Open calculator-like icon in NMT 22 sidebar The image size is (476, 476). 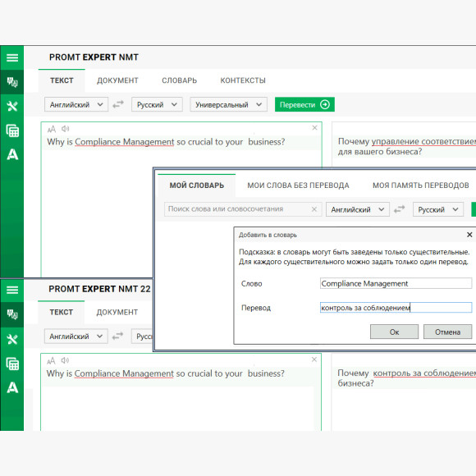pyautogui.click(x=12, y=364)
